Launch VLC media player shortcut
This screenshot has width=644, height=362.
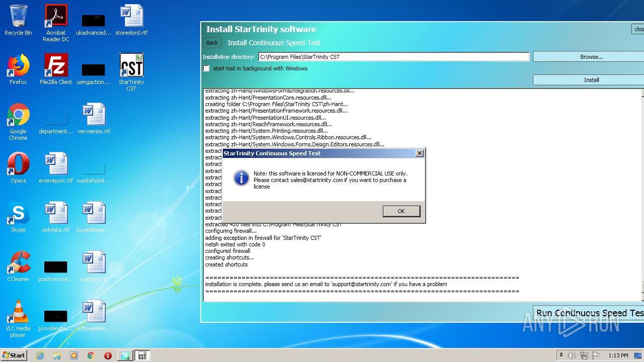coord(18,319)
